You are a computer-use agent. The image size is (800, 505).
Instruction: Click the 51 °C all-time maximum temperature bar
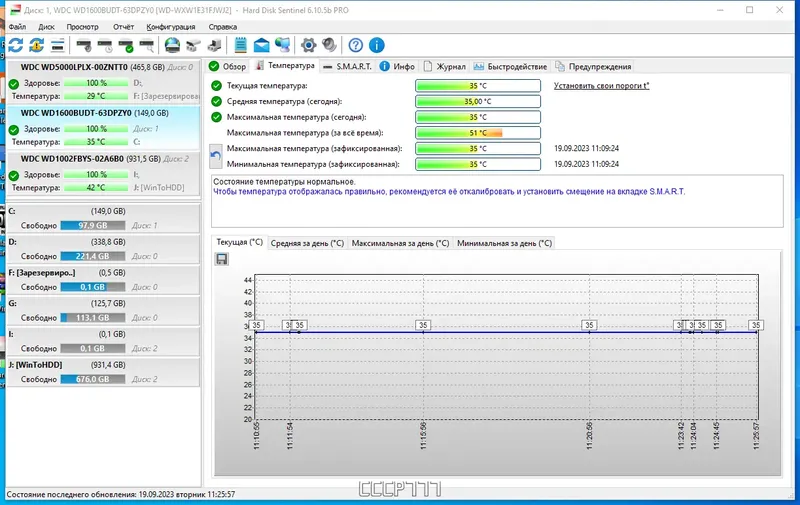(478, 133)
